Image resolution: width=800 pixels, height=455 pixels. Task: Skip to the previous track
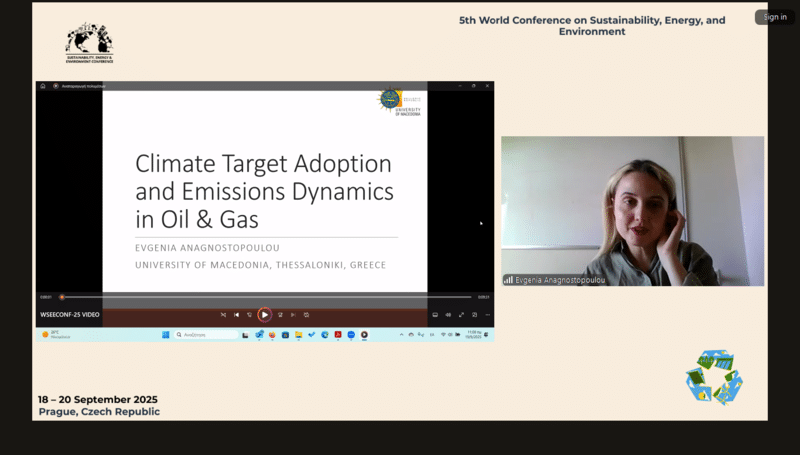click(237, 315)
